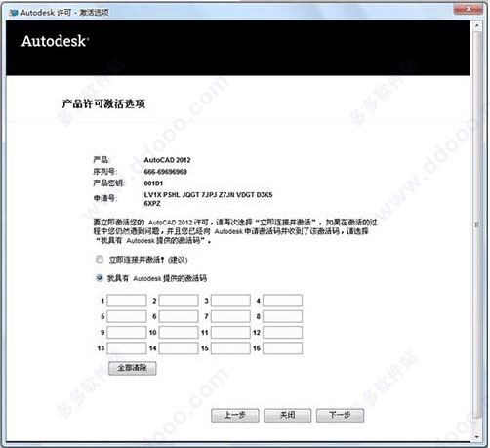
Task: Click activation code field 16
Action: pyautogui.click(x=282, y=348)
